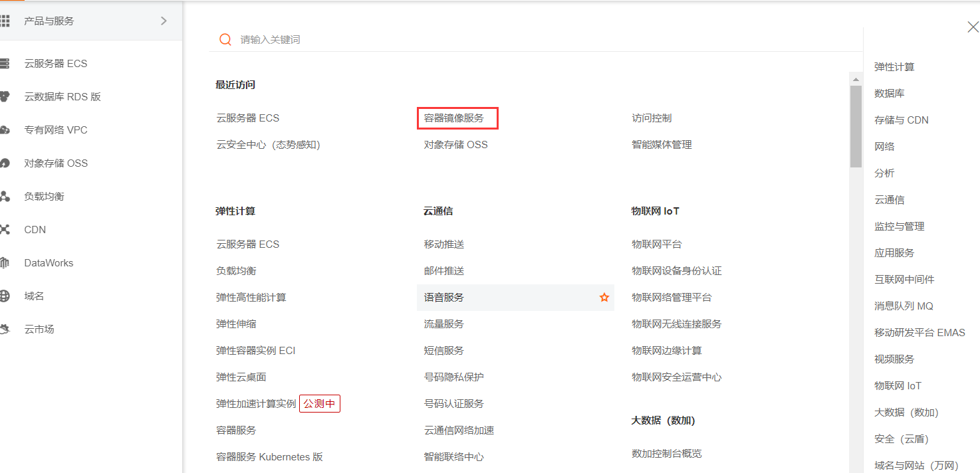Open 短信服务 link
The image size is (980, 473).
444,351
